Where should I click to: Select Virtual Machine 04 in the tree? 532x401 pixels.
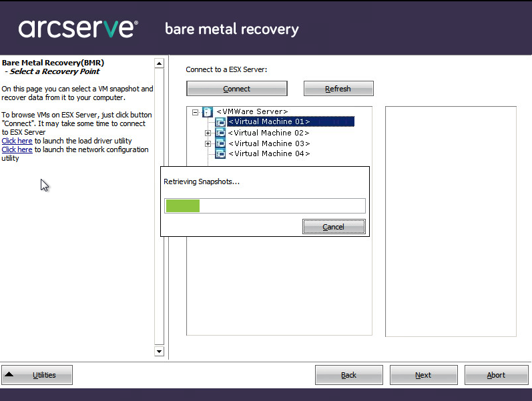click(269, 153)
